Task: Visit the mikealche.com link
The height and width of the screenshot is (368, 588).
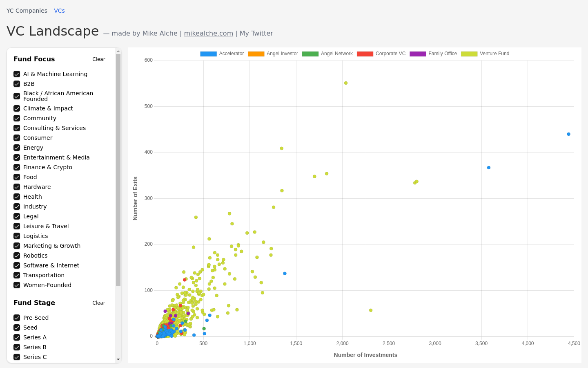Action: [208, 34]
